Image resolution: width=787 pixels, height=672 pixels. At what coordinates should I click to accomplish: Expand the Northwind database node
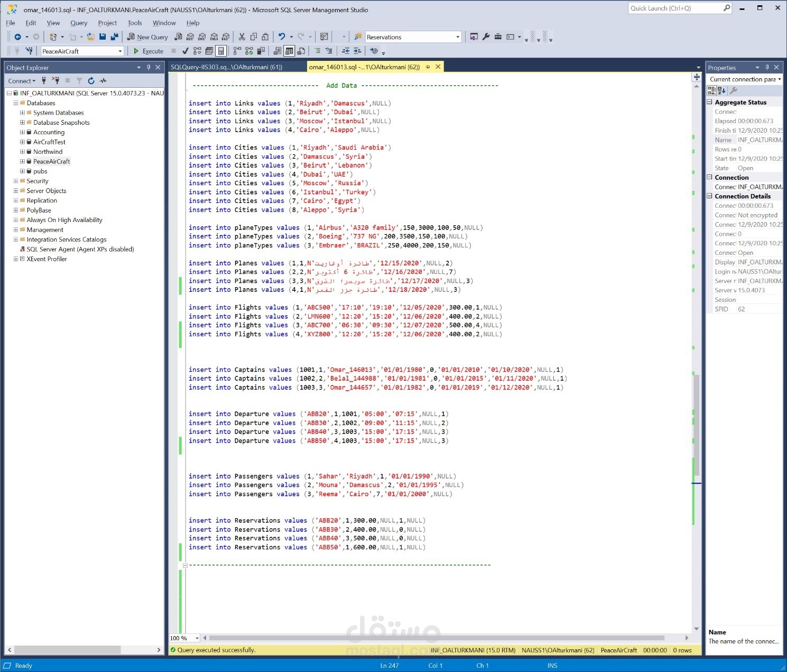coord(22,152)
